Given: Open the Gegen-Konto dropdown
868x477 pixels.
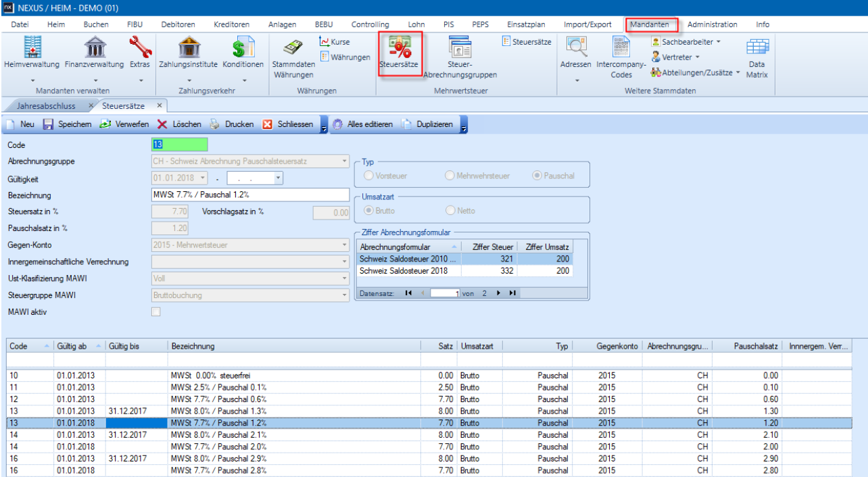Looking at the screenshot, I should pos(345,245).
